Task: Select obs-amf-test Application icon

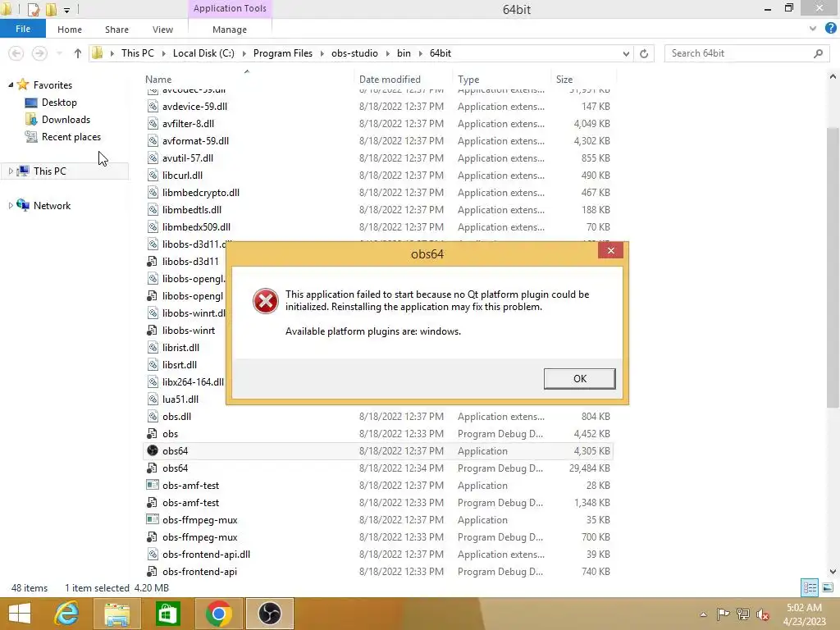Action: coord(153,486)
